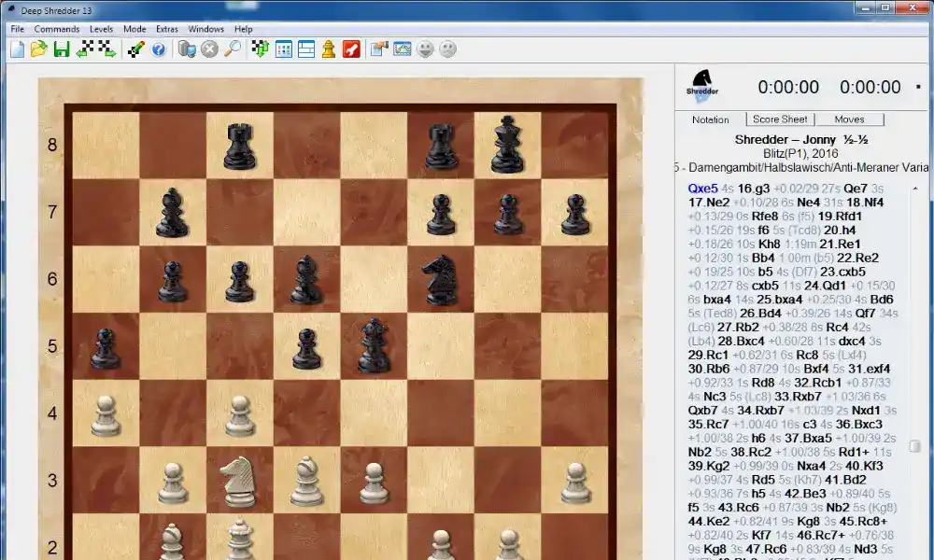Click the blue question mark hint icon
934x560 pixels.
coord(159,49)
